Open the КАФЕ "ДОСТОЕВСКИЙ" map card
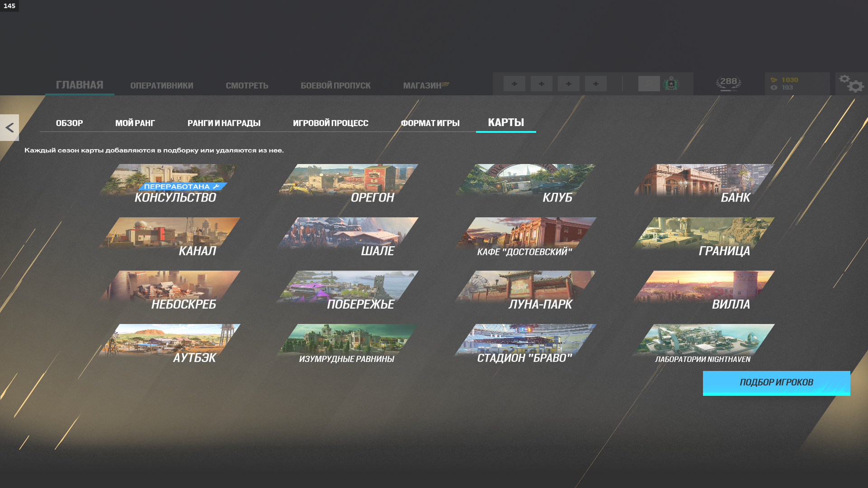The image size is (868, 488). coord(525,237)
